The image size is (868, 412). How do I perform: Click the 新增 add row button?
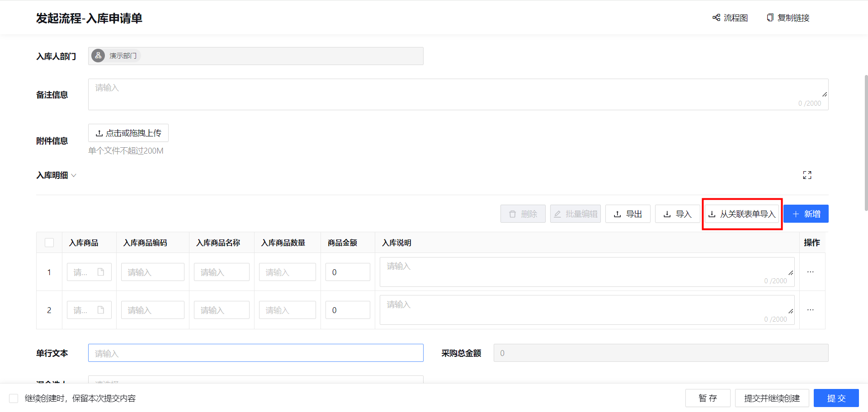pyautogui.click(x=806, y=214)
